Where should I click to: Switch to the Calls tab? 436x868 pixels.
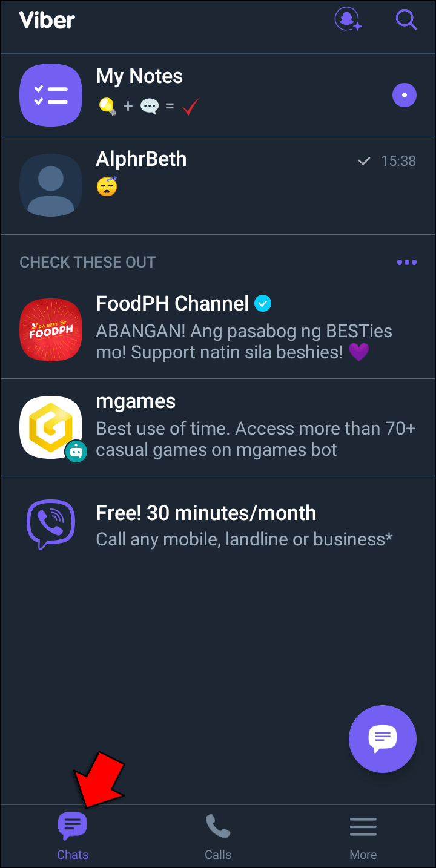(218, 837)
